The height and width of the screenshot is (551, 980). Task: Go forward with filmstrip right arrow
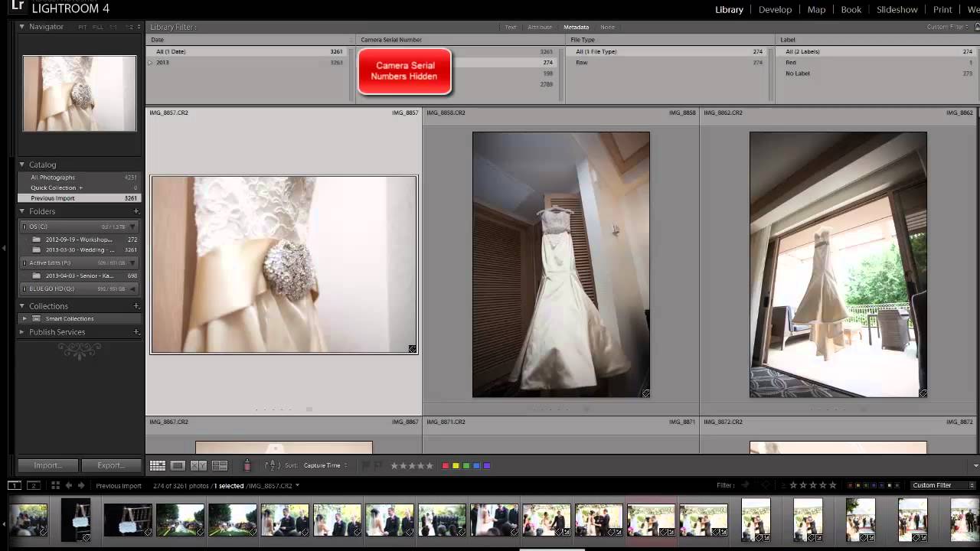tap(81, 485)
